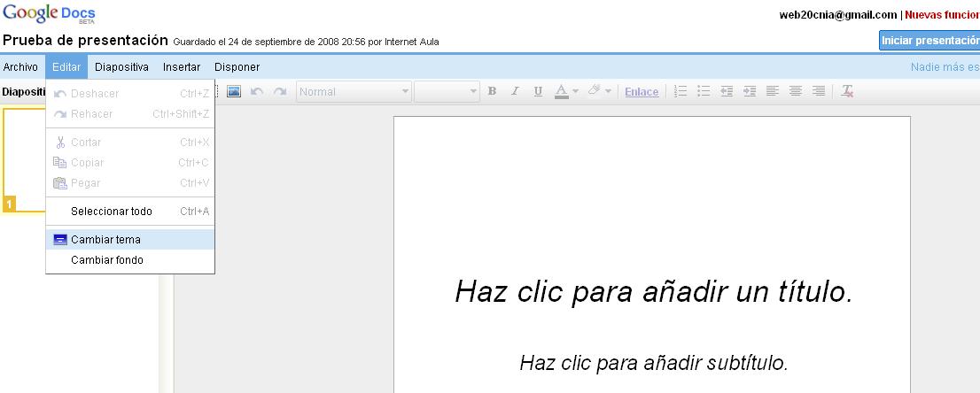Choose Cambiar tema from Editar menu
980x393 pixels.
(x=105, y=239)
